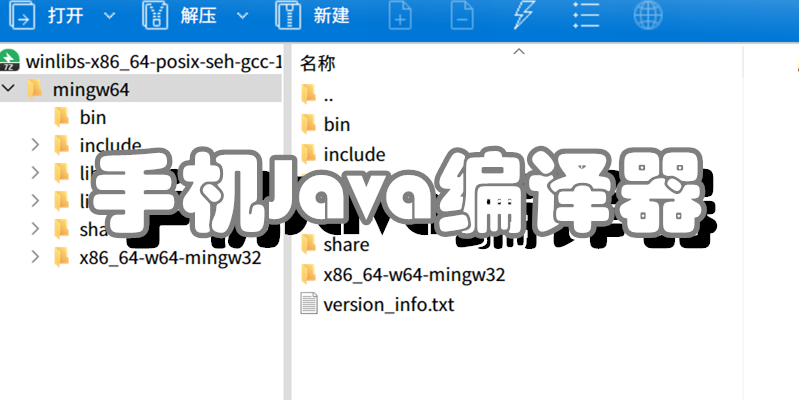Click the globe toolbar icon
This screenshot has width=799, height=400.
pos(648,15)
